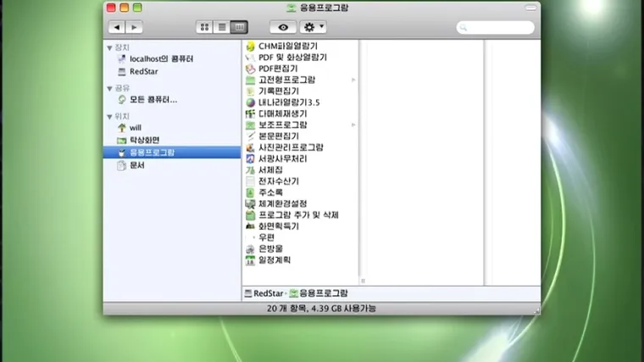
Task: Select RedStar disk in the sidebar
Action: (x=143, y=71)
